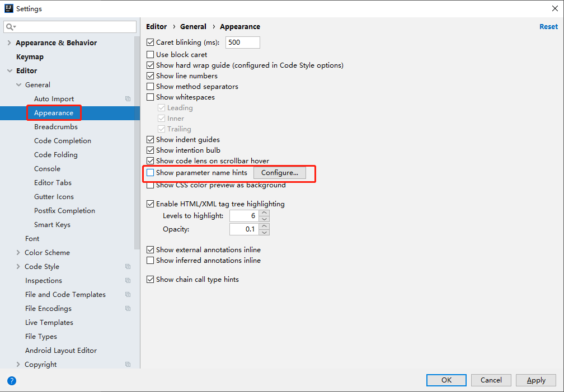Image resolution: width=564 pixels, height=392 pixels.
Task: Toggle the Use block caret checkbox
Action: coord(150,55)
